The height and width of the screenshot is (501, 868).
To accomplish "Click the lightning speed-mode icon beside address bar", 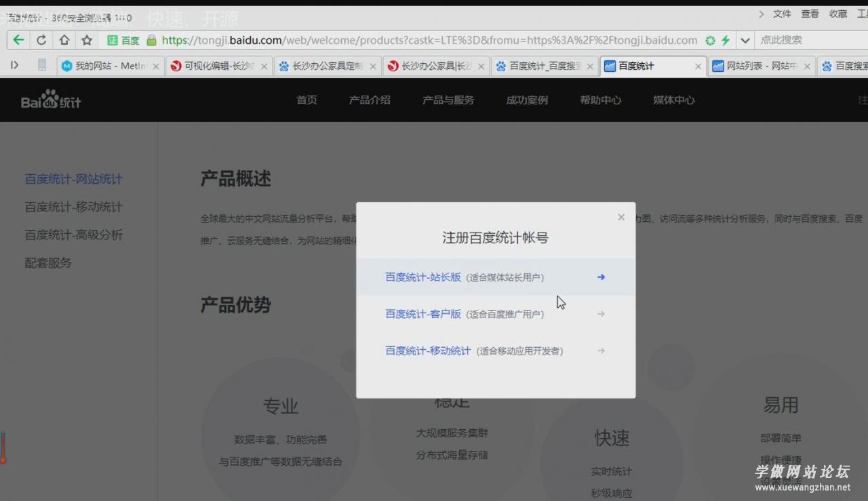I will [726, 40].
